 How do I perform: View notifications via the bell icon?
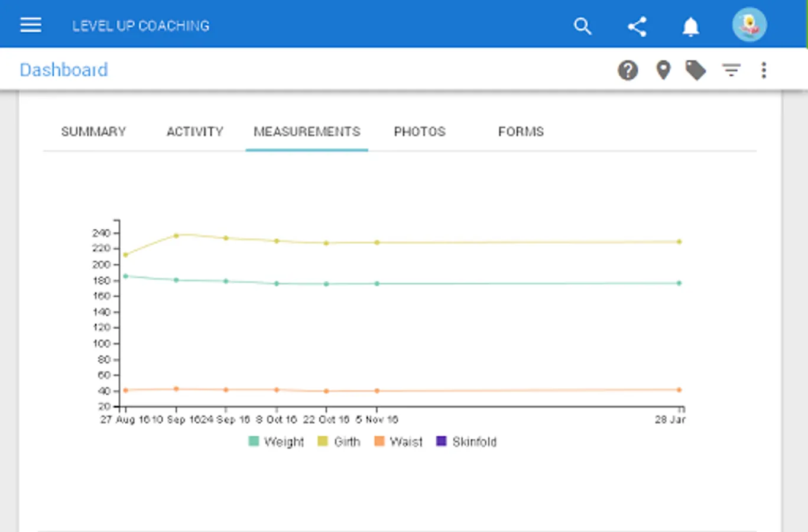690,27
